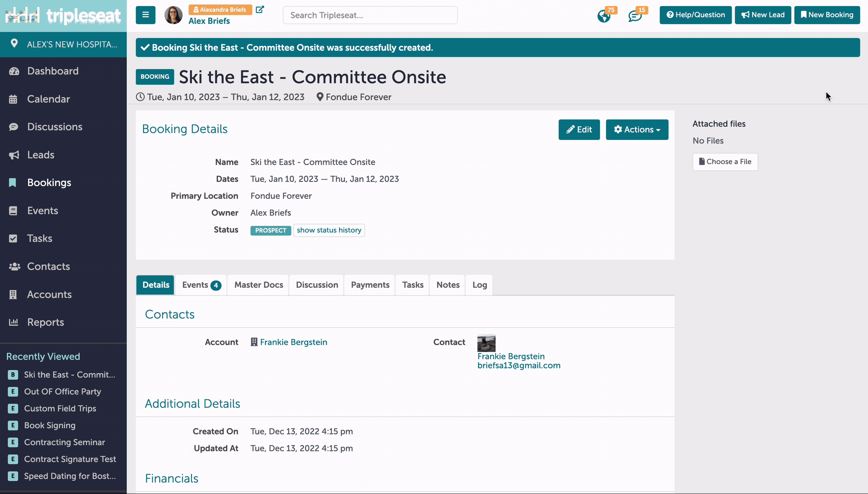
Task: Click the New Lead button
Action: [x=763, y=15]
